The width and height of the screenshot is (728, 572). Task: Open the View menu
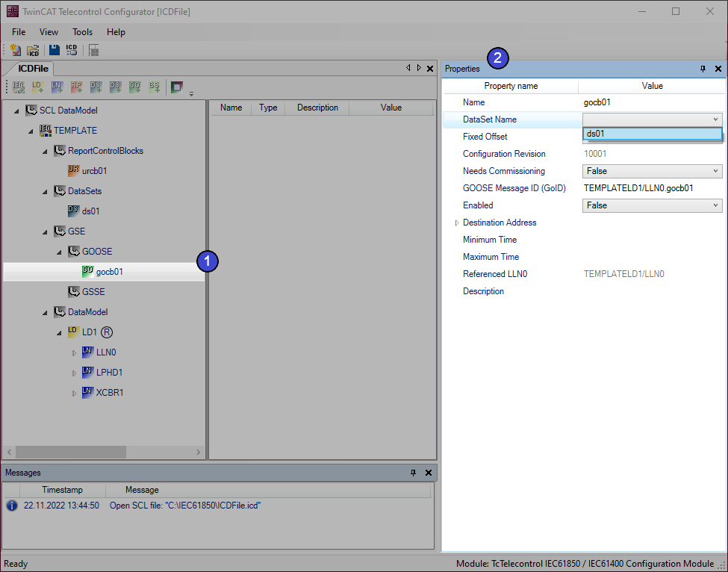click(49, 32)
